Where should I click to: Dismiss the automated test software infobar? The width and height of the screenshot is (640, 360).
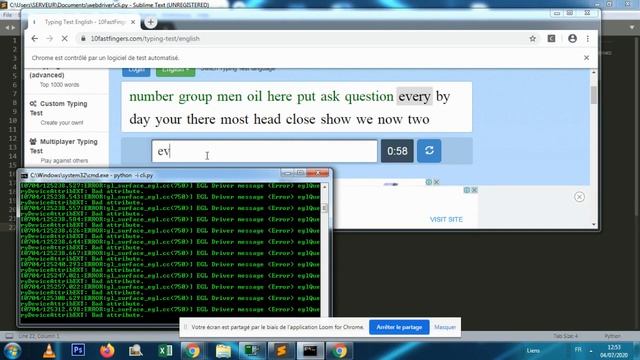click(x=587, y=58)
